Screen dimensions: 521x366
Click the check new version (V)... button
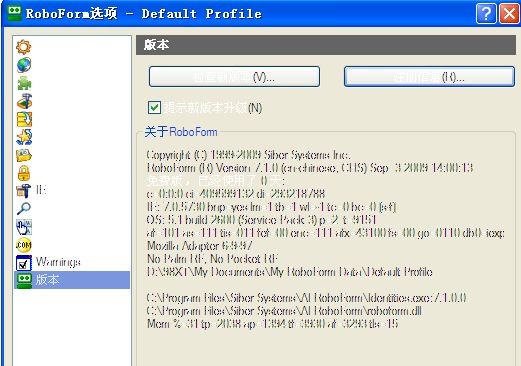point(234,77)
